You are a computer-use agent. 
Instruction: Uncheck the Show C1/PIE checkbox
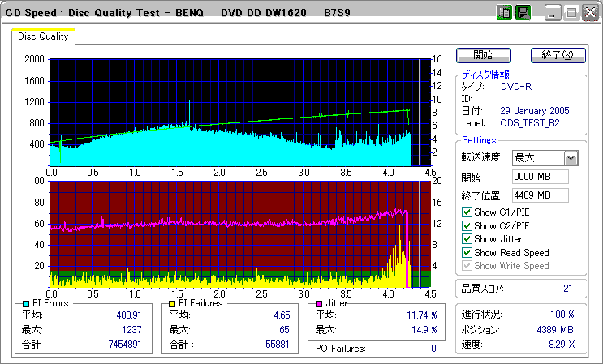(x=467, y=212)
